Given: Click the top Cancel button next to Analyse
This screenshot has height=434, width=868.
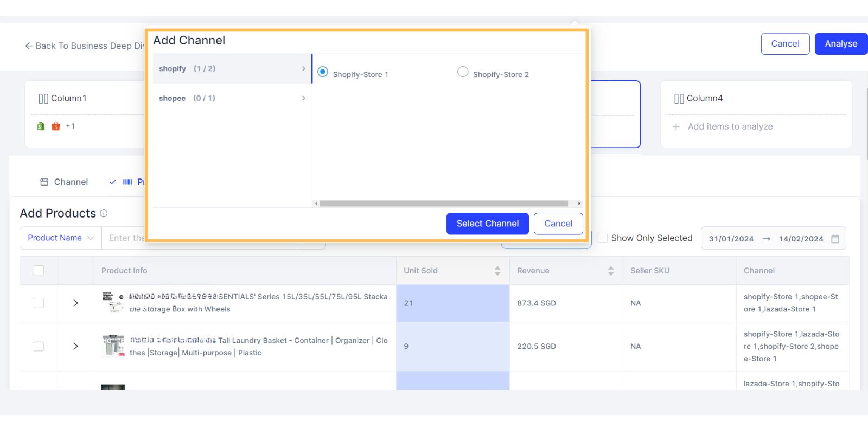Looking at the screenshot, I should point(785,44).
